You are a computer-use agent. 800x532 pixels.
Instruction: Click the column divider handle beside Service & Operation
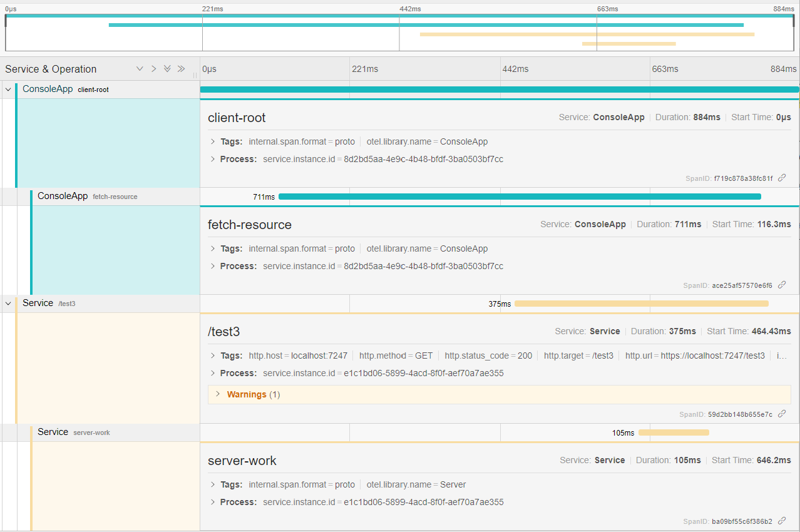195,74
